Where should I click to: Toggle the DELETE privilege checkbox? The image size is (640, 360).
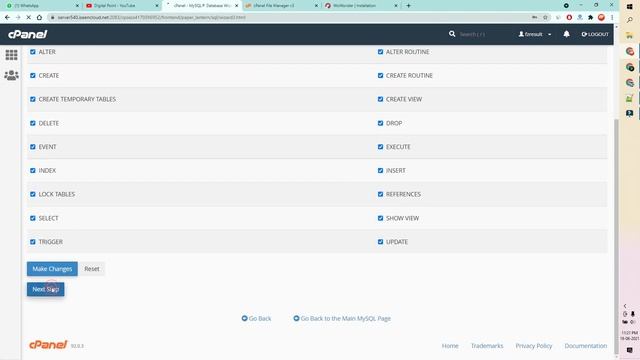pyautogui.click(x=33, y=123)
